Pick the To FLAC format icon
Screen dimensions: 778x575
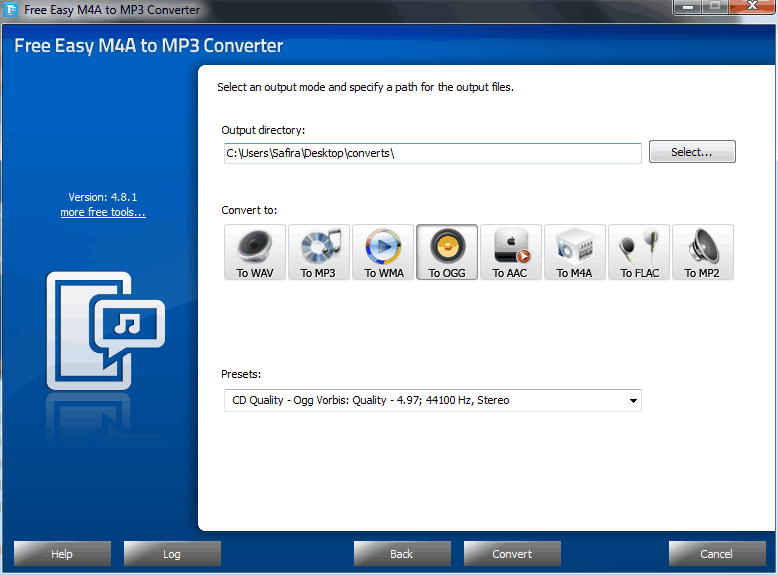point(639,252)
